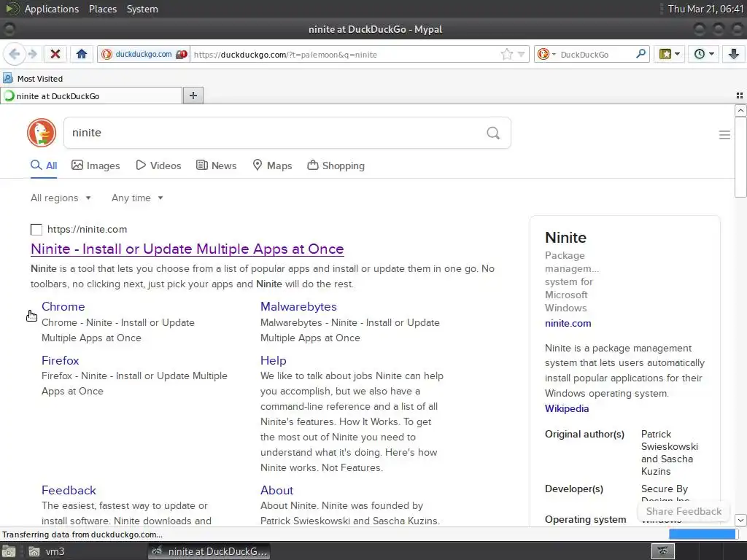This screenshot has height=560, width=747.
Task: Click the magnifier button in DuckDuckGo search
Action: pos(493,133)
